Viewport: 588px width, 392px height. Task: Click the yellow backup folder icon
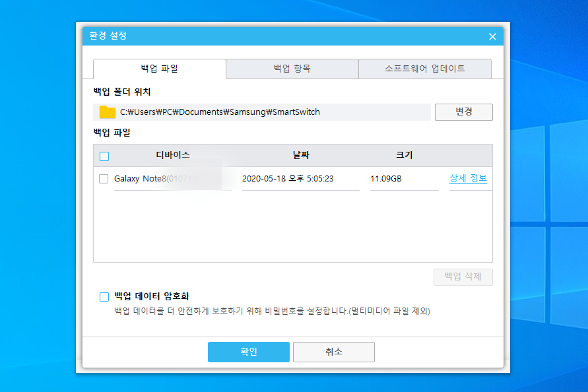108,112
